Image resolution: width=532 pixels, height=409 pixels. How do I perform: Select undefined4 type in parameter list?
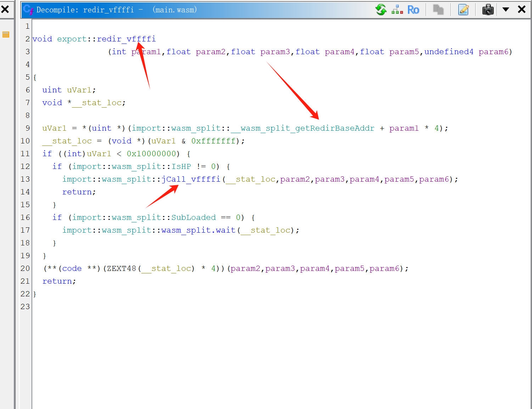coord(449,52)
